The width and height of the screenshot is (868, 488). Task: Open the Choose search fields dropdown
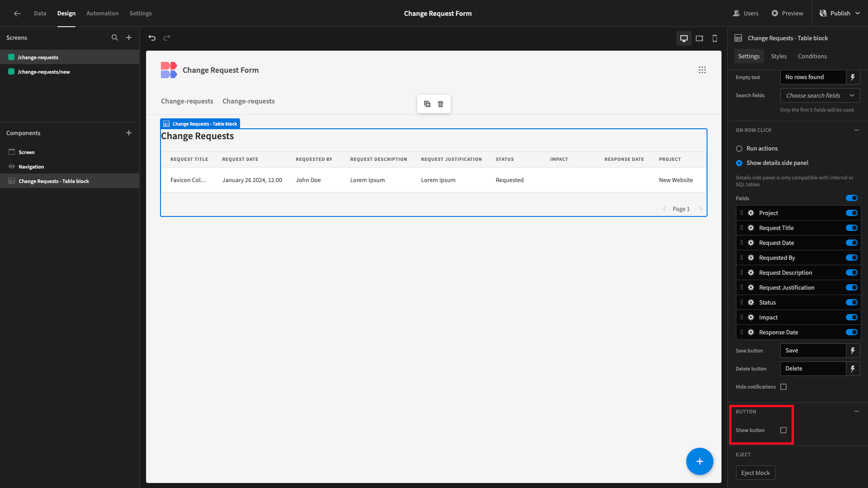click(x=820, y=95)
